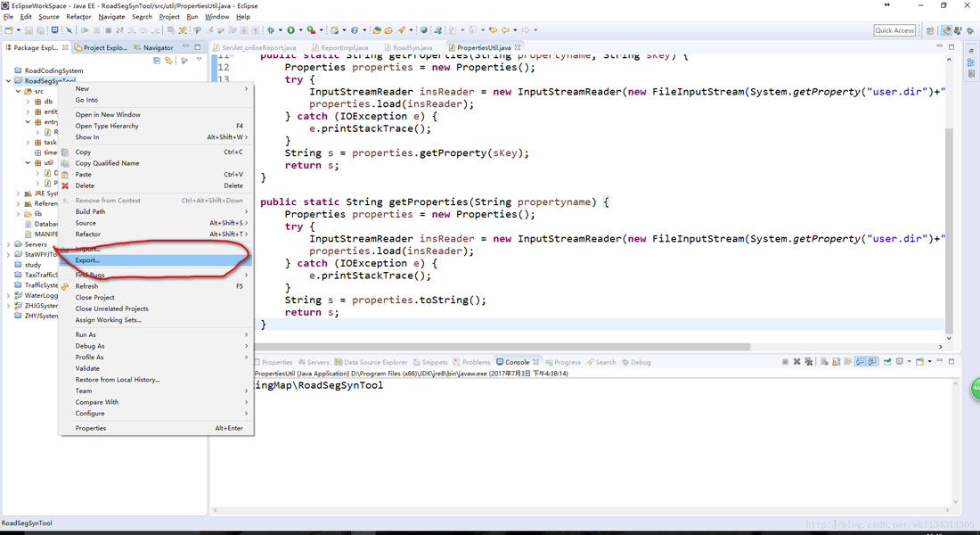Toggle Link with Editor in Package Explorer
The image size is (980, 535).
(x=168, y=61)
